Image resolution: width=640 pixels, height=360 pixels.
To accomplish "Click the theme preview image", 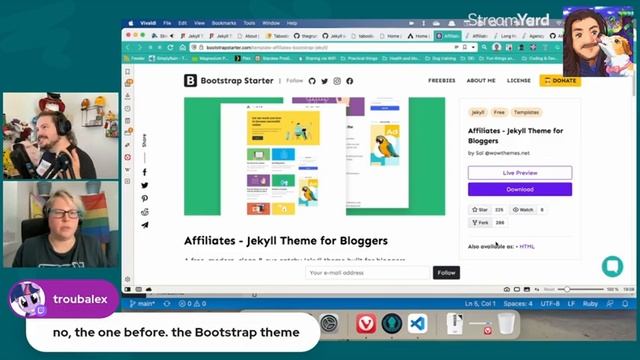I will click(x=314, y=156).
